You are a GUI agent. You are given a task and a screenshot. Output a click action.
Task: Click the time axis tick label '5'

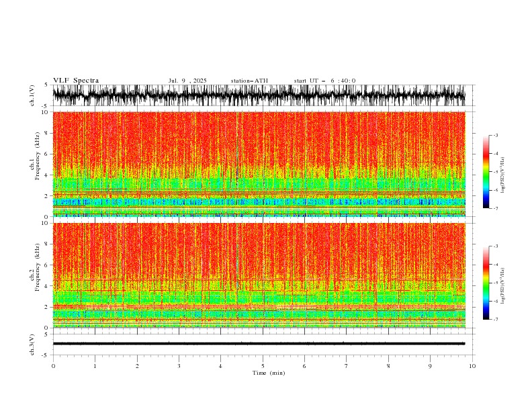[x=263, y=366]
